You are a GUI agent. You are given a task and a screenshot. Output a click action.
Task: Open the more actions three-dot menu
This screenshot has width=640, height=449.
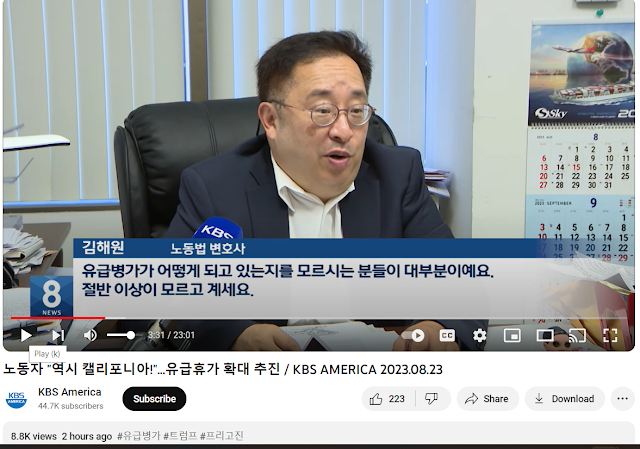[622, 399]
